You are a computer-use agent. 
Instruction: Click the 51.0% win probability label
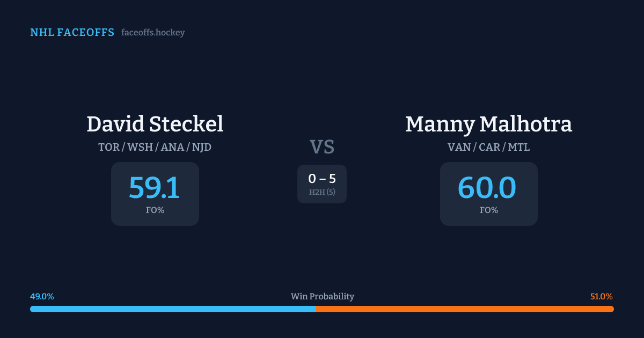tap(601, 297)
